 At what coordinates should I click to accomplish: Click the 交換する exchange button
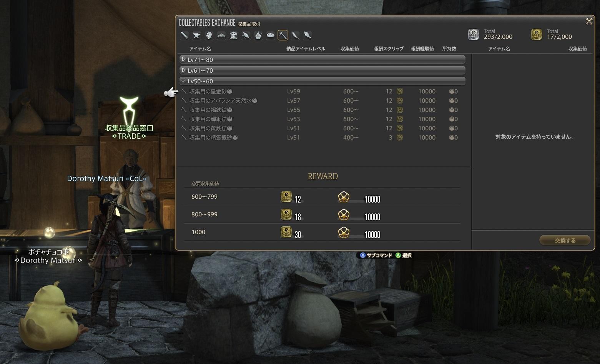tap(565, 240)
